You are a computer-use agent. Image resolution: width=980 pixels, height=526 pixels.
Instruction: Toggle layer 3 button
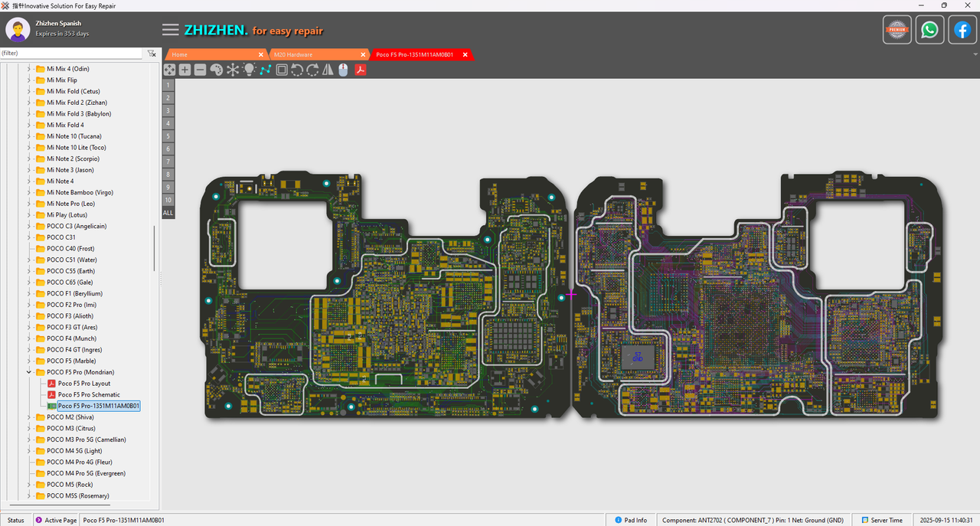click(168, 110)
